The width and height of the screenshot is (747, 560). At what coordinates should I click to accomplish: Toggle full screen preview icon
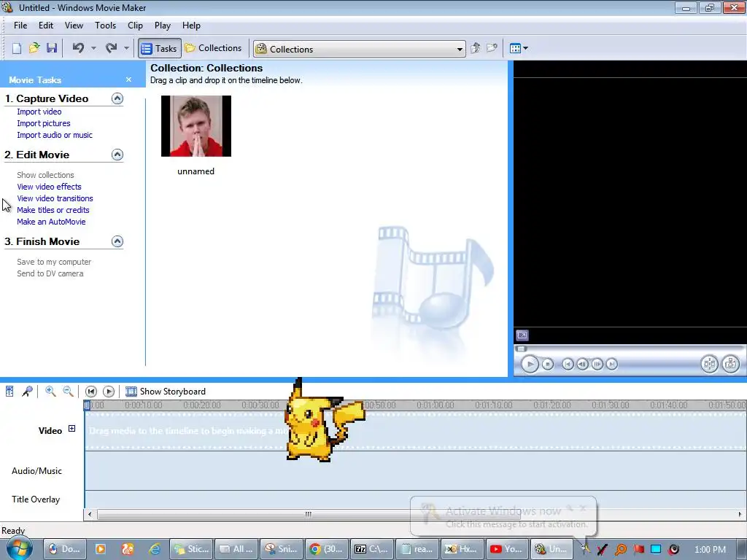point(522,335)
